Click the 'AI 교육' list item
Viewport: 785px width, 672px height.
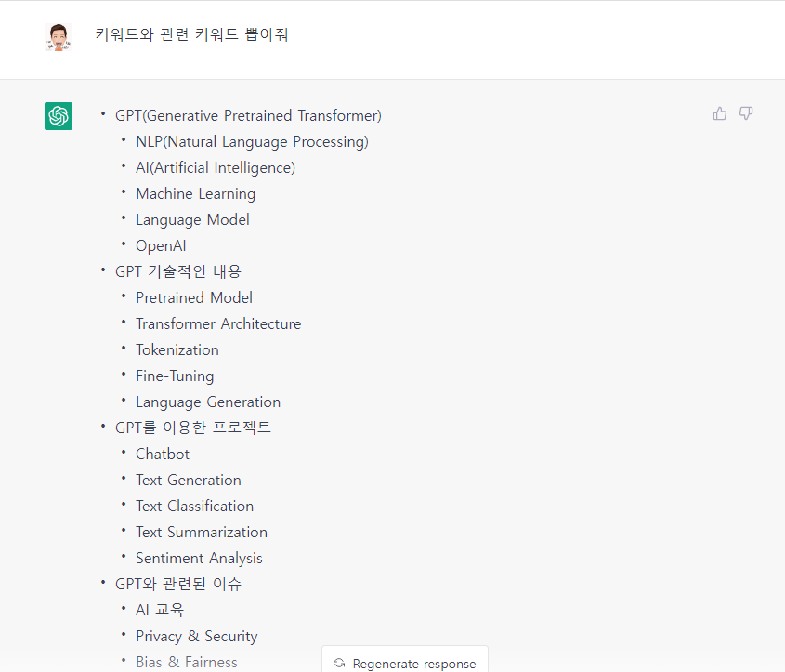click(x=160, y=611)
